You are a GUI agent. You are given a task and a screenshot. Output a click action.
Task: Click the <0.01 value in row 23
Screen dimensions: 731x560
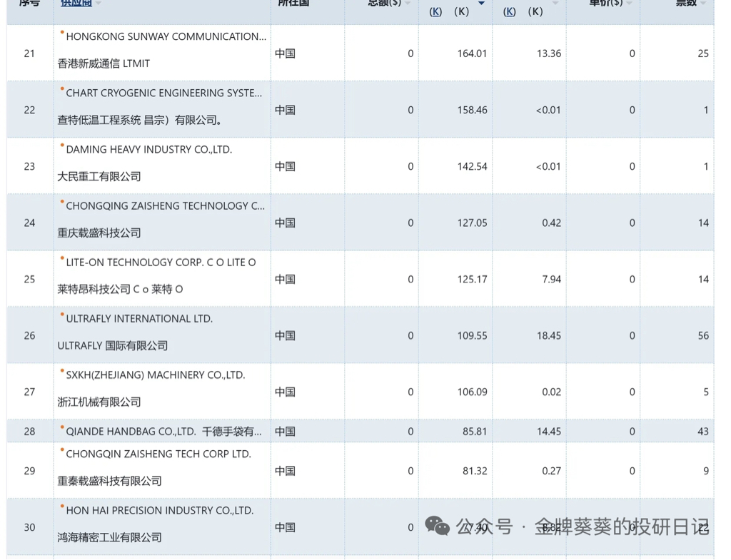pyautogui.click(x=548, y=166)
